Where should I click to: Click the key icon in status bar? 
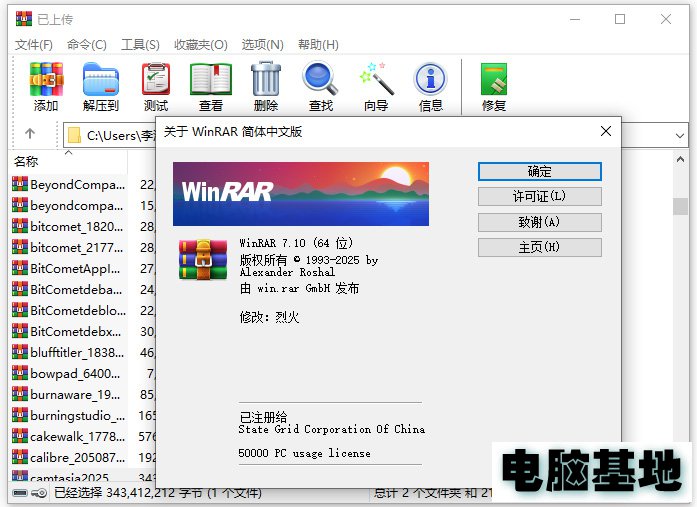click(x=40, y=493)
